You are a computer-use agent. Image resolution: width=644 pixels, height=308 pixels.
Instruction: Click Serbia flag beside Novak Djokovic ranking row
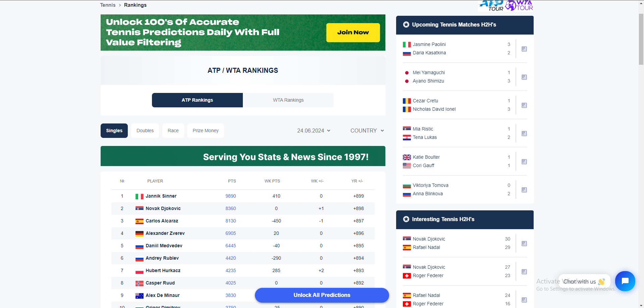140,209
